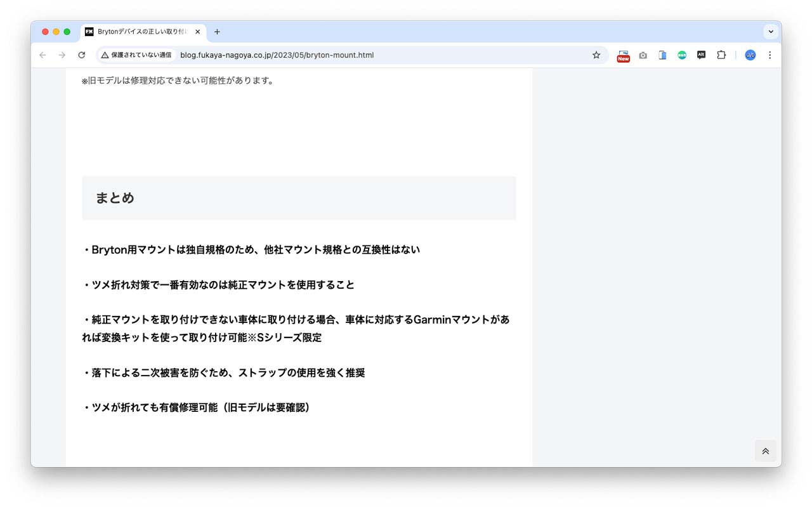Click the ストラップの使用を強く推奨 line
Image resolution: width=812 pixels, height=507 pixels.
[223, 372]
